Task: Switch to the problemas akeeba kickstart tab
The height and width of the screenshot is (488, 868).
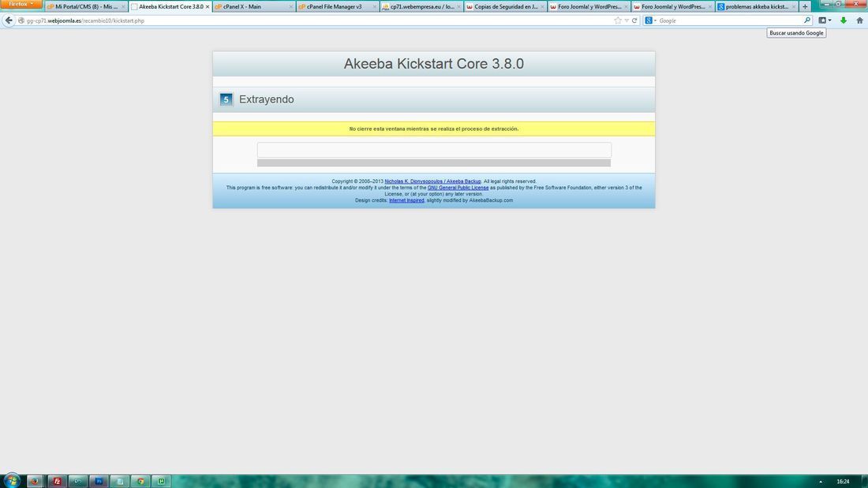Action: coord(756,6)
